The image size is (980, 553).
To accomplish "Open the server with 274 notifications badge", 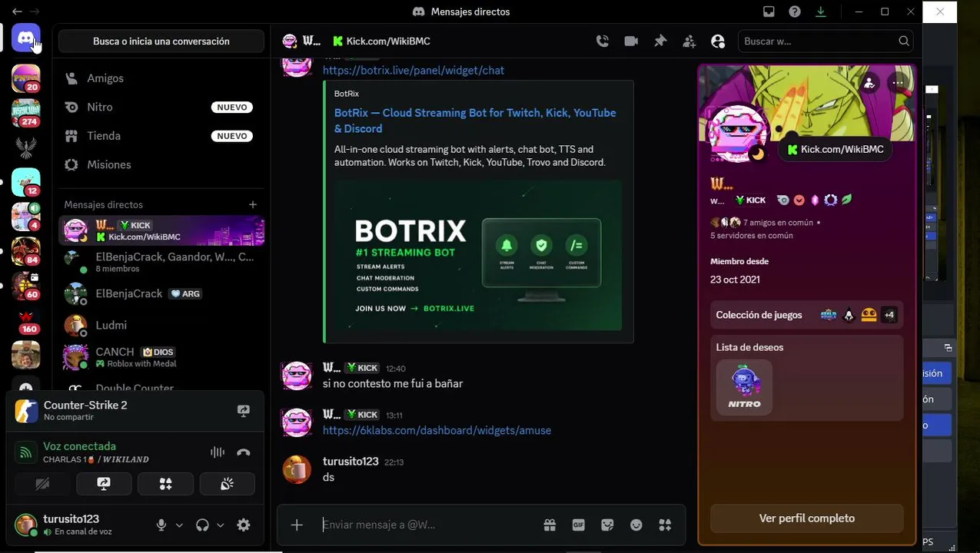I will [25, 112].
